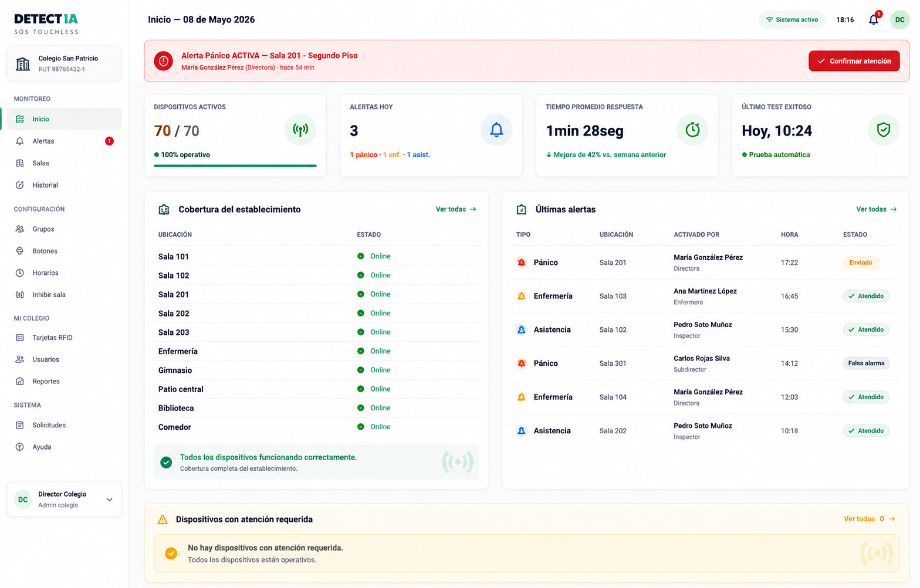Go to Usuarios in the sidebar

65,359
